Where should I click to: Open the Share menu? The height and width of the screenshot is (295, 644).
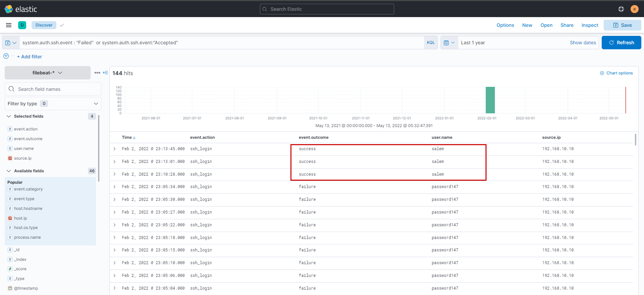(567, 25)
